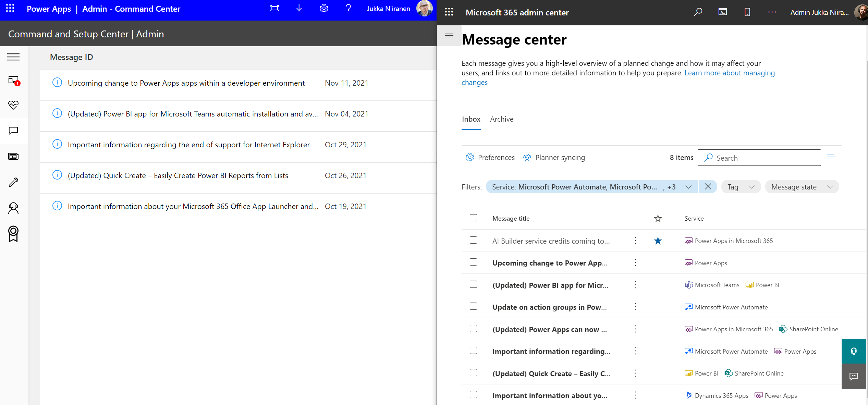Switch to the Archive tab
Viewport: 868px width, 405px height.
[x=501, y=119]
